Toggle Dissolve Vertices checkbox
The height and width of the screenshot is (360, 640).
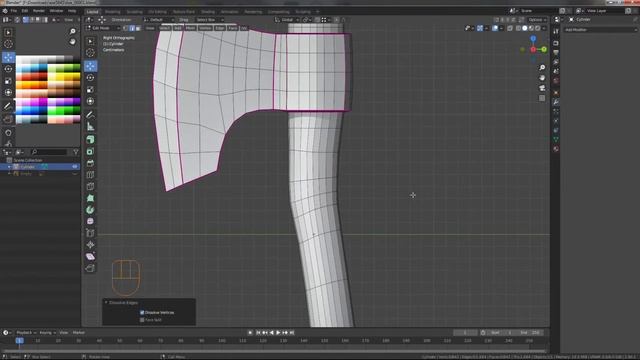[x=142, y=313]
